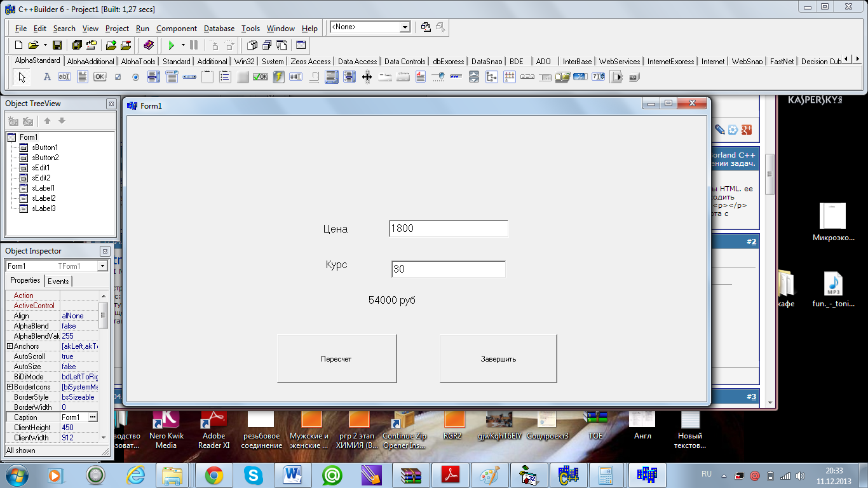Viewport: 868px width, 488px height.
Task: Open the Help contents book icon
Action: (149, 45)
